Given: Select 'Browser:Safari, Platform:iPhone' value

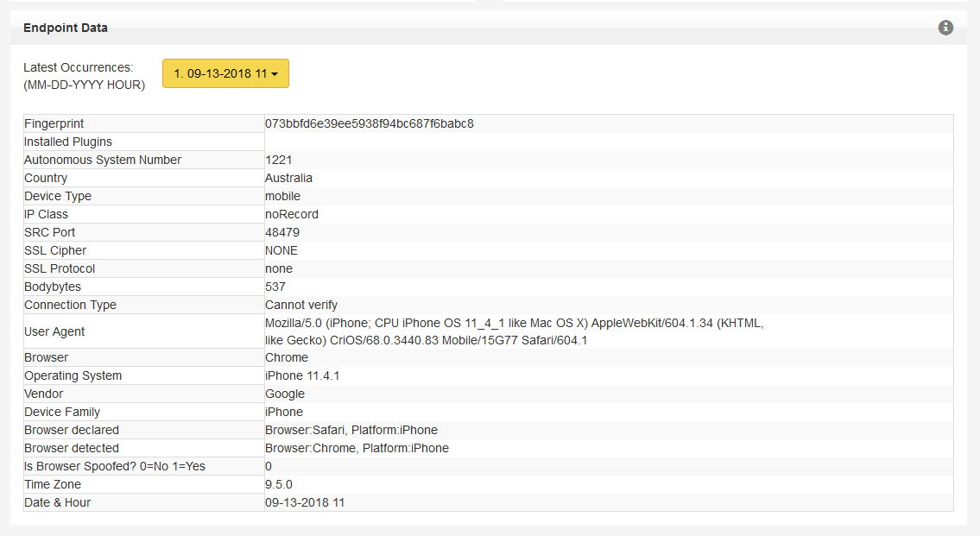Looking at the screenshot, I should click(x=351, y=430).
